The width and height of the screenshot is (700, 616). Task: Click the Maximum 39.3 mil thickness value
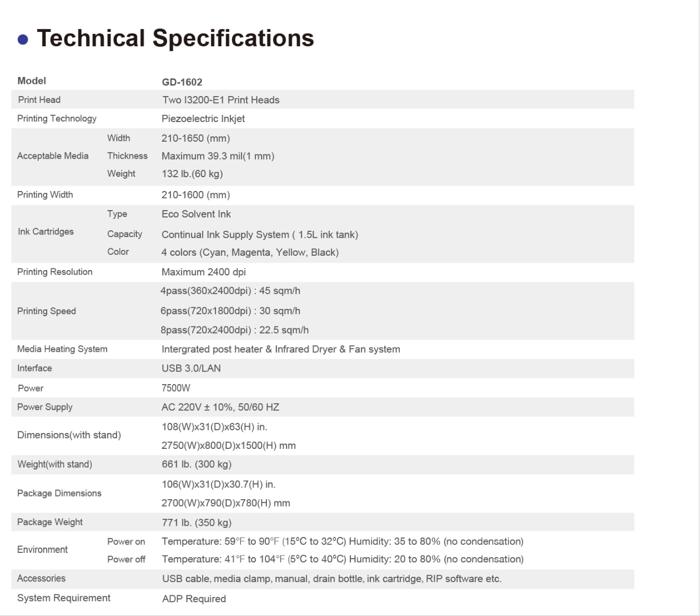218,156
